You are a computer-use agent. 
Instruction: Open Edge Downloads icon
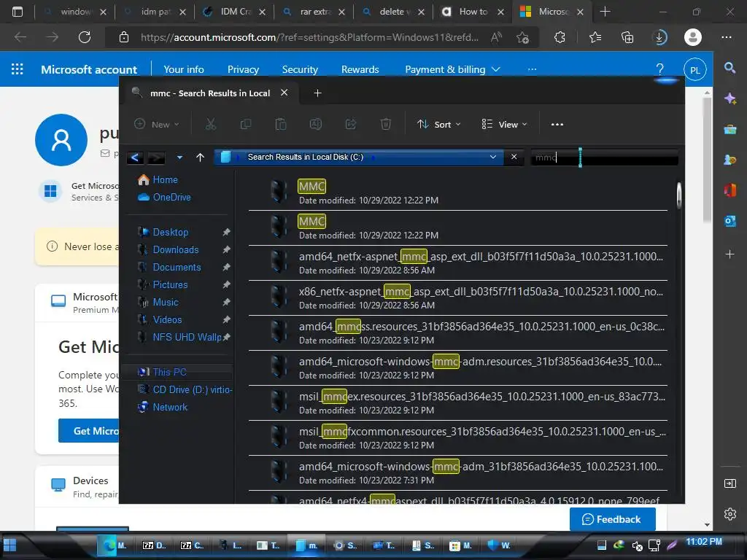tap(659, 37)
